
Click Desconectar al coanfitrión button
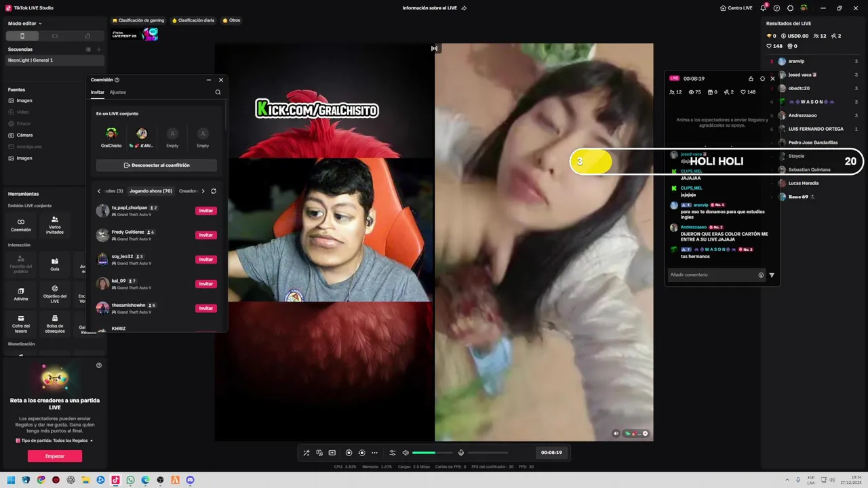(x=157, y=165)
